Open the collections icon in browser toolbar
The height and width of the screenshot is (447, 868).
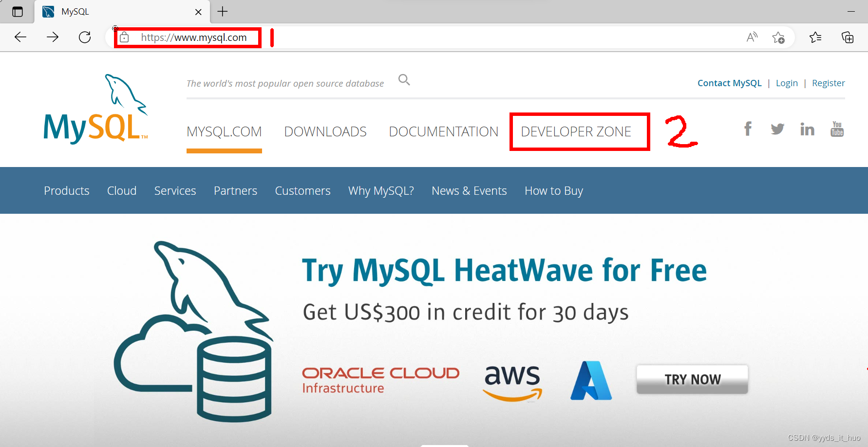pyautogui.click(x=848, y=37)
